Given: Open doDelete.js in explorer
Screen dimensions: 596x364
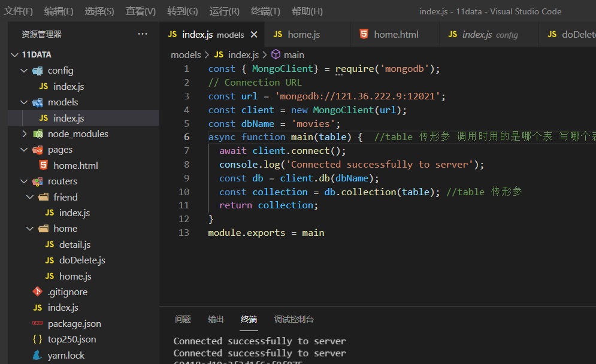Looking at the screenshot, I should pyautogui.click(x=82, y=260).
